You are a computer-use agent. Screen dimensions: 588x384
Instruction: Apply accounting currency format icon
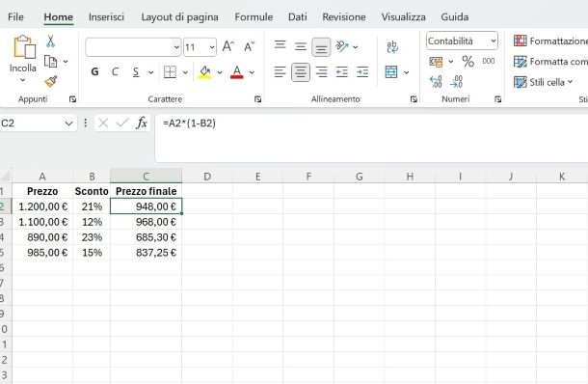coord(436,62)
